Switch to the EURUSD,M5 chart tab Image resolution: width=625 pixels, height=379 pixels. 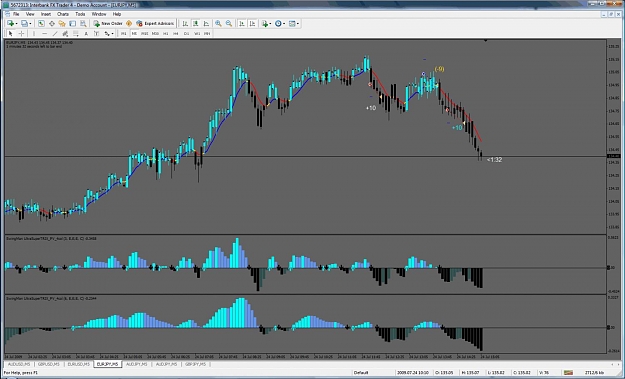click(78, 364)
